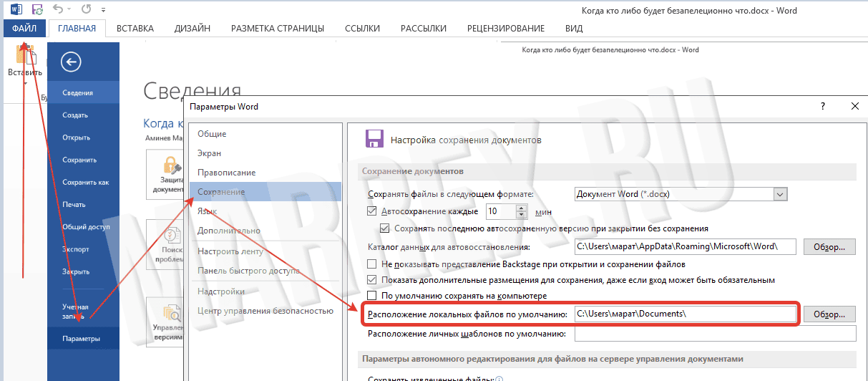This screenshot has height=381, width=868.
Task: Click the autosave minutes value field
Action: pyautogui.click(x=500, y=211)
